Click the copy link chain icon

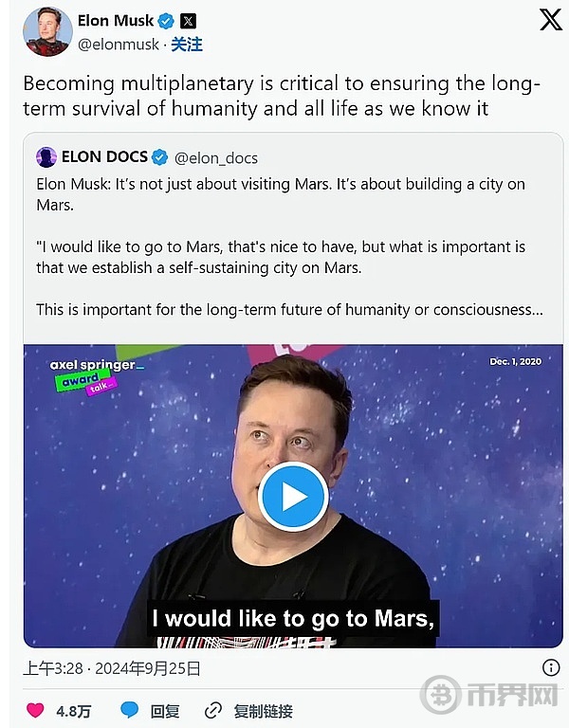tap(213, 710)
